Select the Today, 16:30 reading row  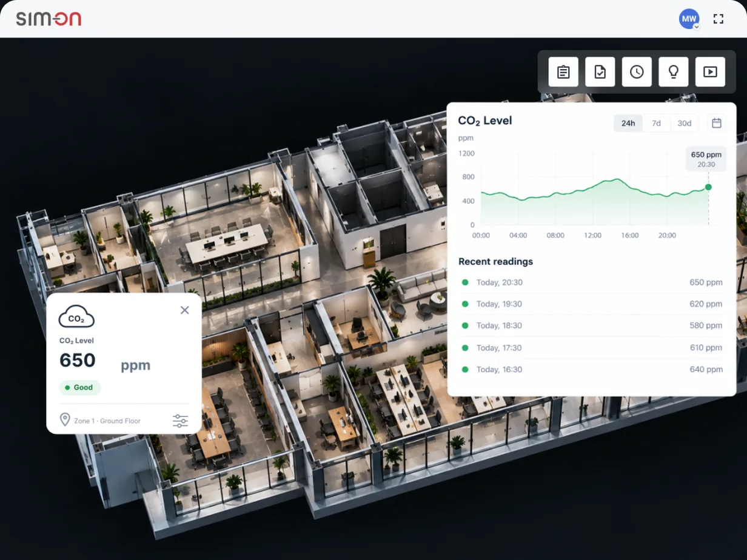click(x=592, y=370)
